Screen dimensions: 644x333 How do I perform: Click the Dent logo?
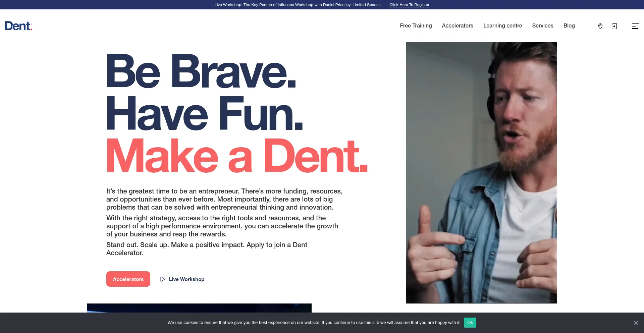[18, 26]
